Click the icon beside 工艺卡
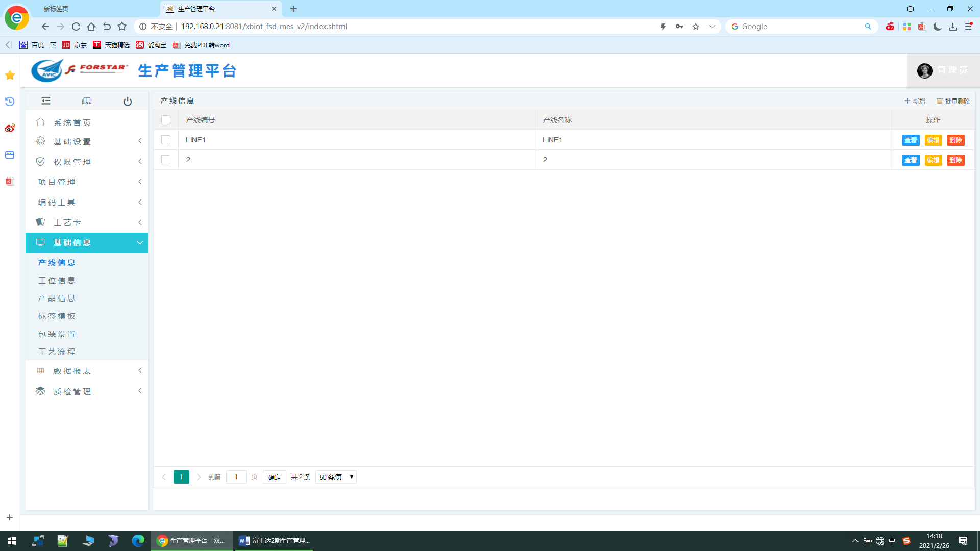This screenshot has height=551, width=980. tap(40, 222)
